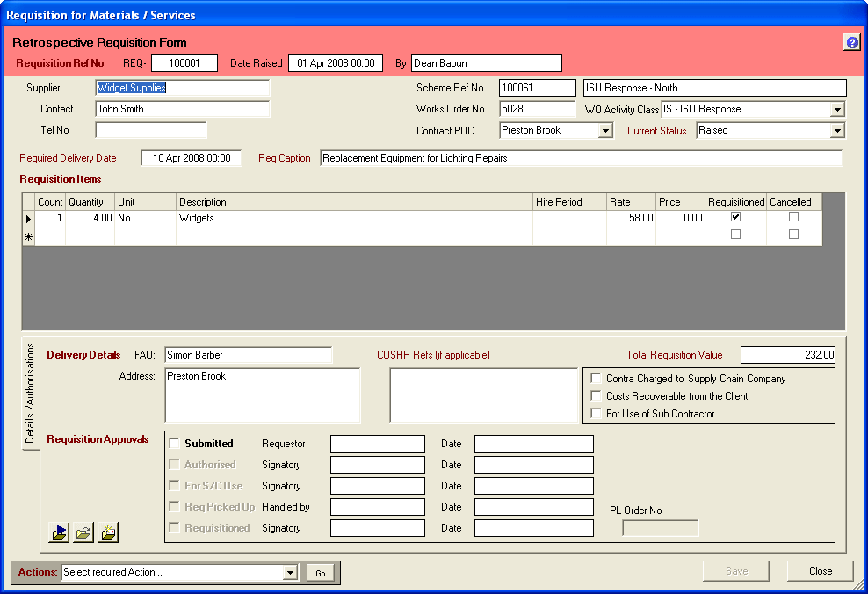Viewport: 868px width, 594px height.
Task: Click the new row asterisk marker
Action: 28,236
